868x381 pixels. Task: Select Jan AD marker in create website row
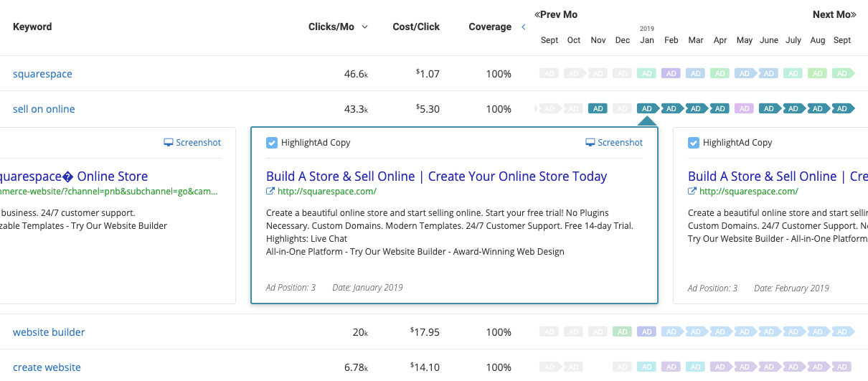(647, 367)
